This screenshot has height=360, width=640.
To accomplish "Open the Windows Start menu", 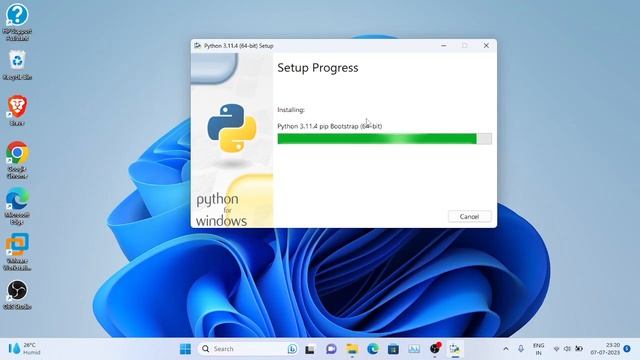I will [x=185, y=349].
